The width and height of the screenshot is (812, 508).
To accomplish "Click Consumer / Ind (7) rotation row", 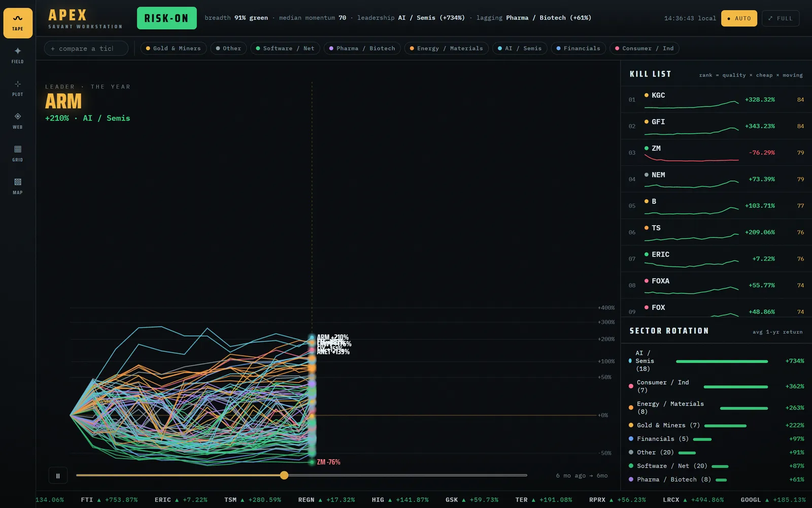I will pos(717,386).
